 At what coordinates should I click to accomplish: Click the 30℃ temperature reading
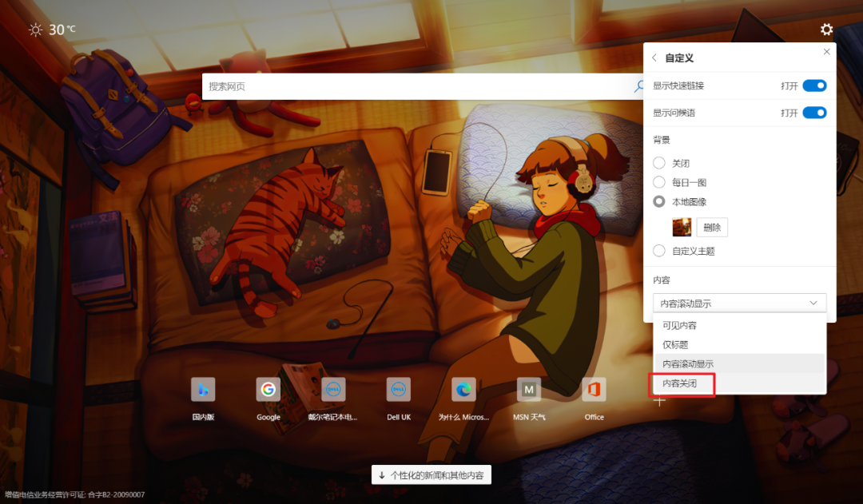(62, 30)
